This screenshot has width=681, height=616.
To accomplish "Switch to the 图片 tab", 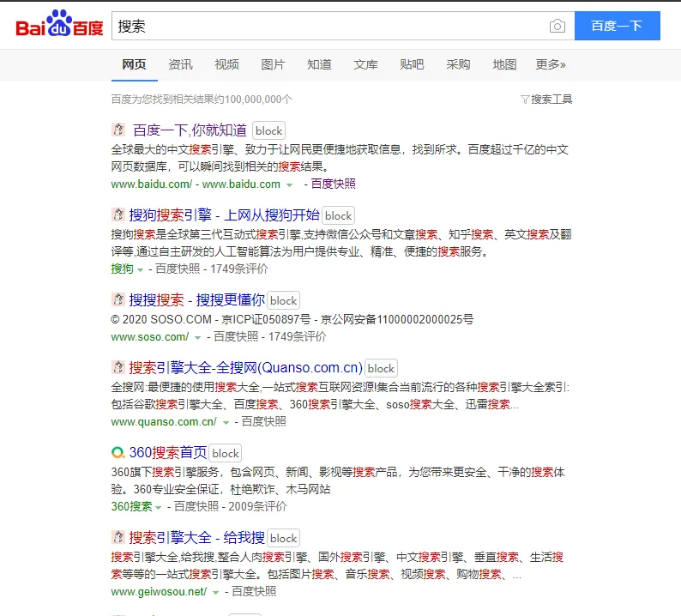I will pyautogui.click(x=273, y=64).
